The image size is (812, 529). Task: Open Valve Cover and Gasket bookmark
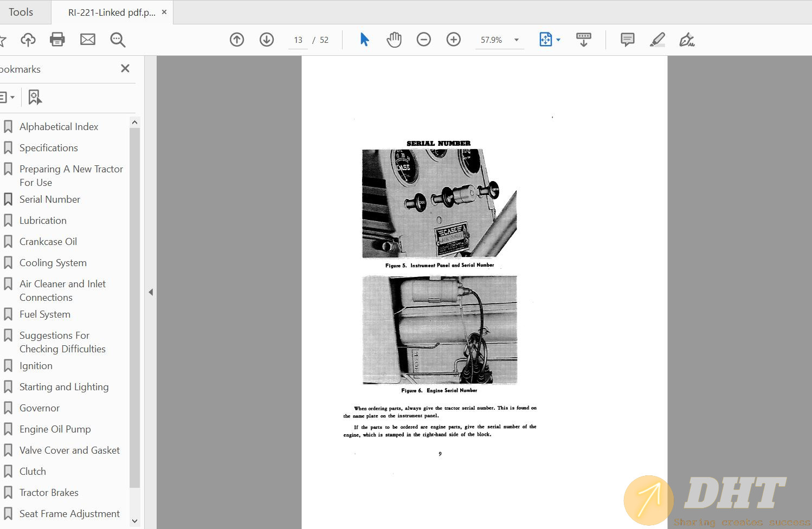click(x=69, y=450)
